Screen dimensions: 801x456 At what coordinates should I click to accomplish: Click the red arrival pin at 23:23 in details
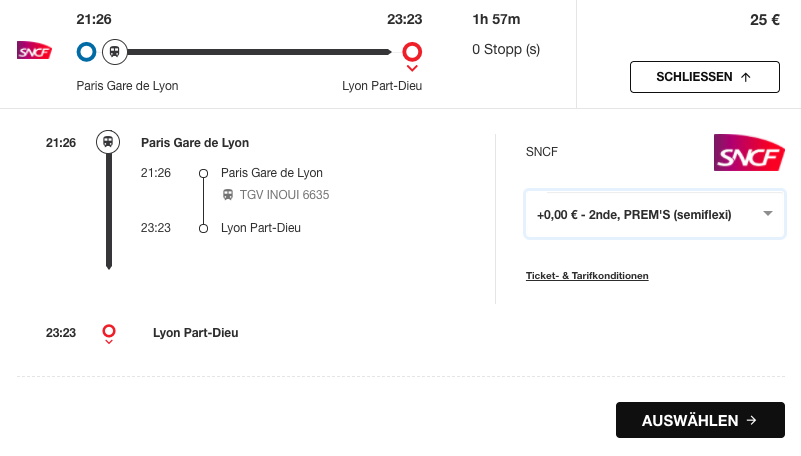pos(109,334)
